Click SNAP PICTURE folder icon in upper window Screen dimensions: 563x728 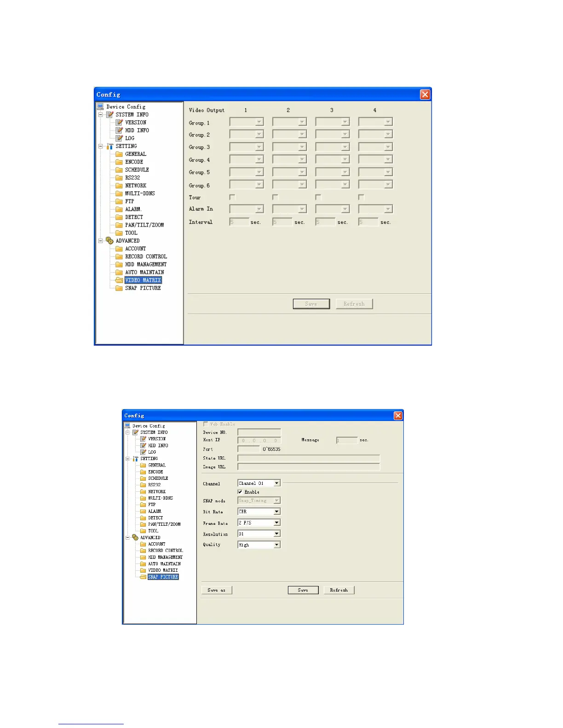coord(119,288)
